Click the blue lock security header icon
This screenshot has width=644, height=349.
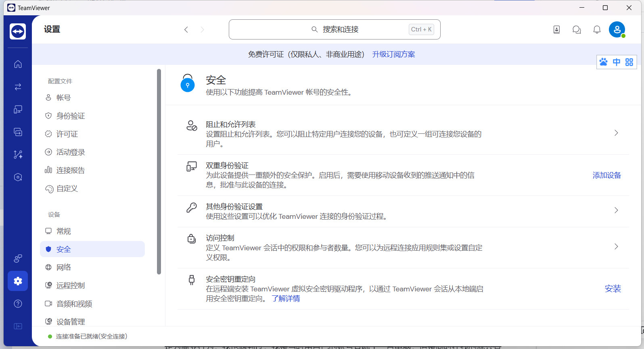(187, 83)
